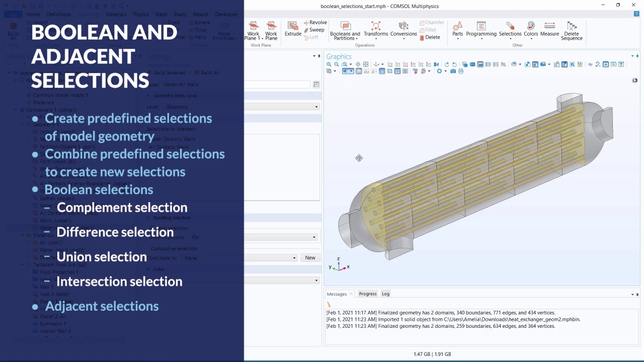Click the heat exchanger model in Graphics
This screenshot has width=644, height=362.
(x=475, y=176)
